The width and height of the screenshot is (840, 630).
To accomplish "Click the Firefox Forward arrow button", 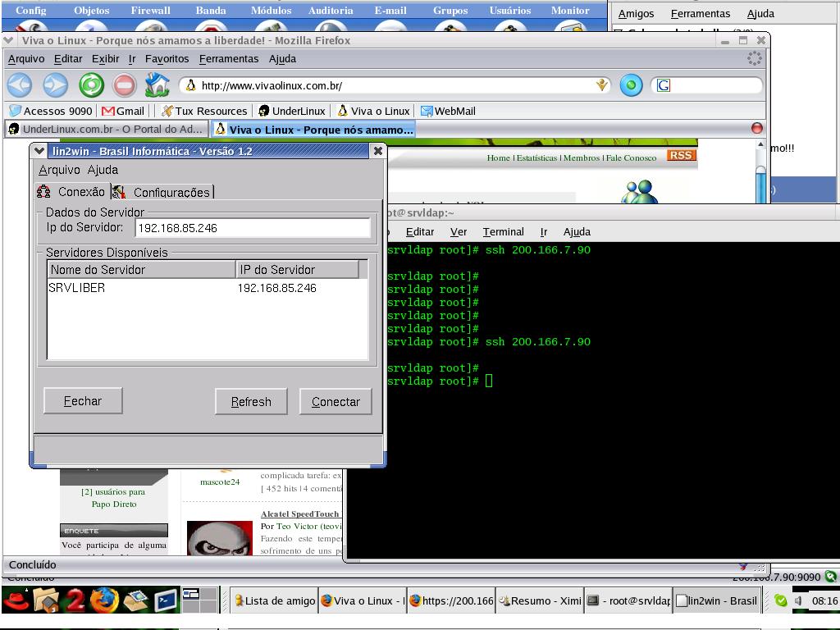I will click(x=55, y=85).
